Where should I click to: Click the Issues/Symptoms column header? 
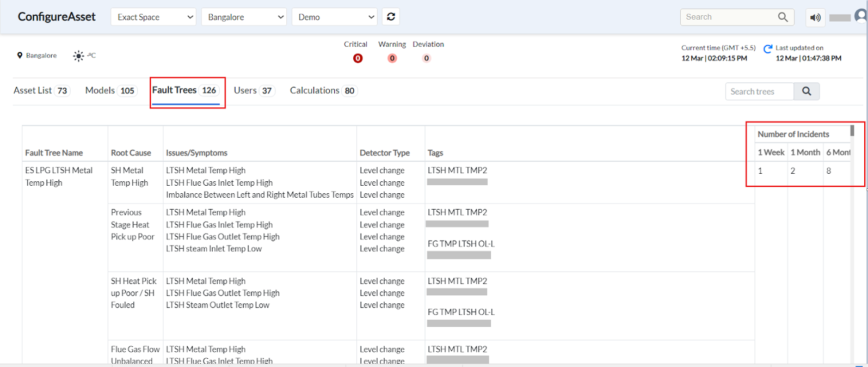coord(197,153)
